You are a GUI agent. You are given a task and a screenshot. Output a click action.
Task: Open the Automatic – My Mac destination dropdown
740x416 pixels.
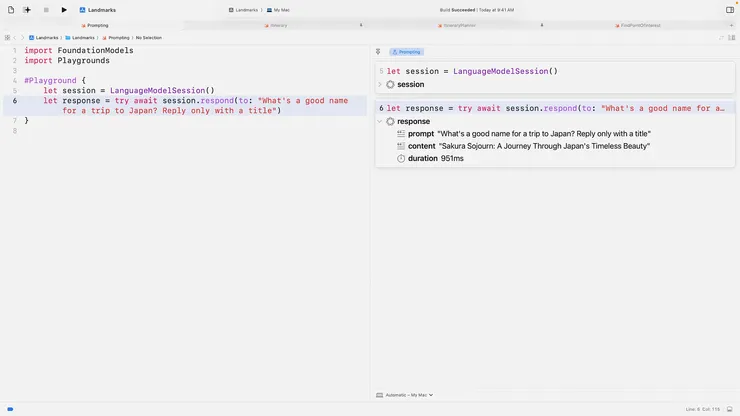(404, 395)
